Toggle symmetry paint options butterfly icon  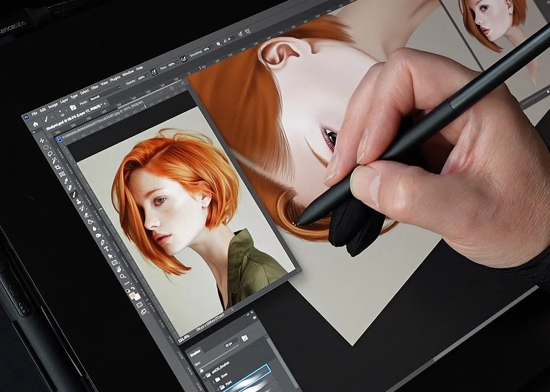point(248,31)
